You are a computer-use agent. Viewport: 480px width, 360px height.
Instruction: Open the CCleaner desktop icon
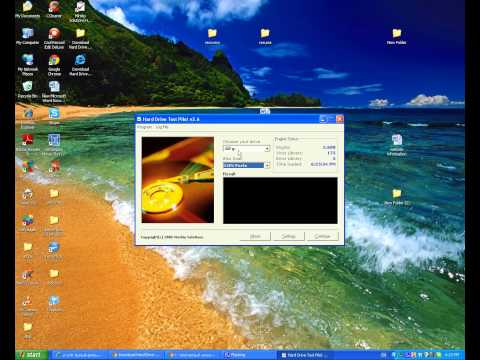click(54, 9)
